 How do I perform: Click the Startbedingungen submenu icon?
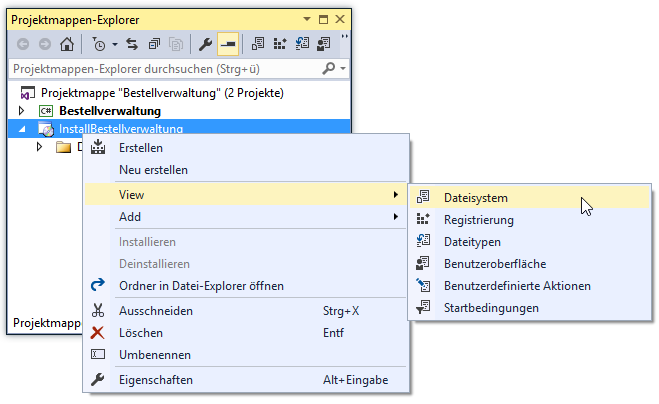pos(423,307)
